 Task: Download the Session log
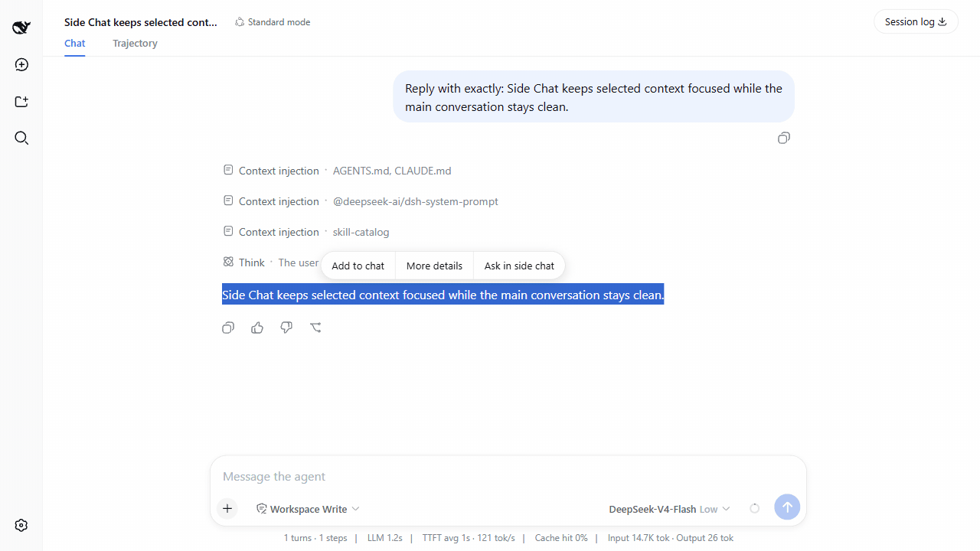(x=916, y=21)
